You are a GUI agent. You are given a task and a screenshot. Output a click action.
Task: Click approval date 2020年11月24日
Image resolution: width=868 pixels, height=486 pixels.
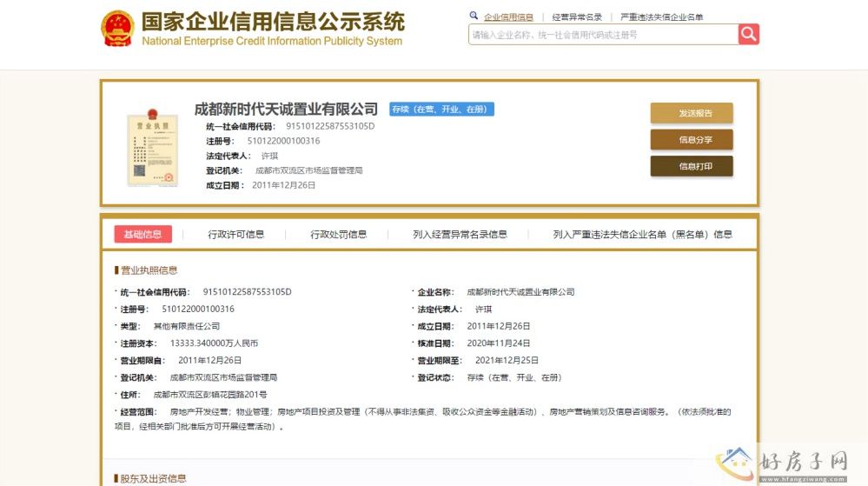coord(498,343)
